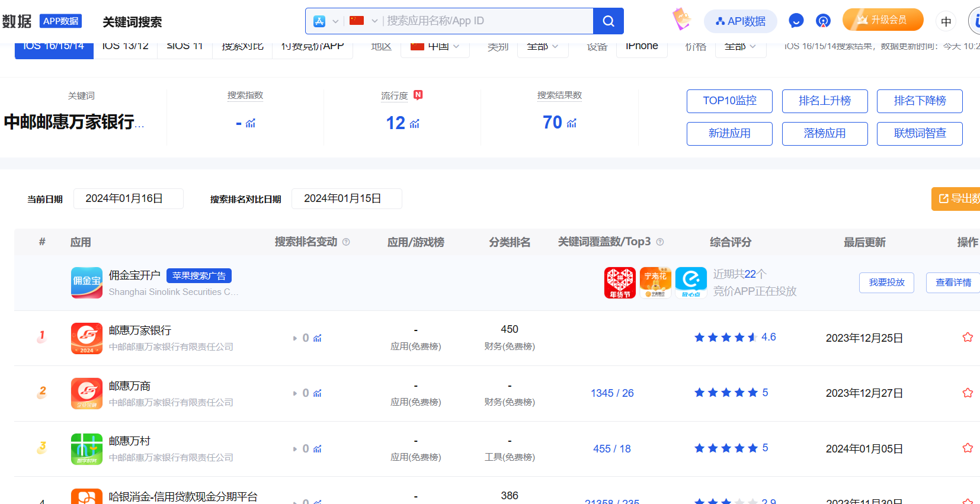
Task: Click the 排名下降榜 button
Action: [920, 101]
